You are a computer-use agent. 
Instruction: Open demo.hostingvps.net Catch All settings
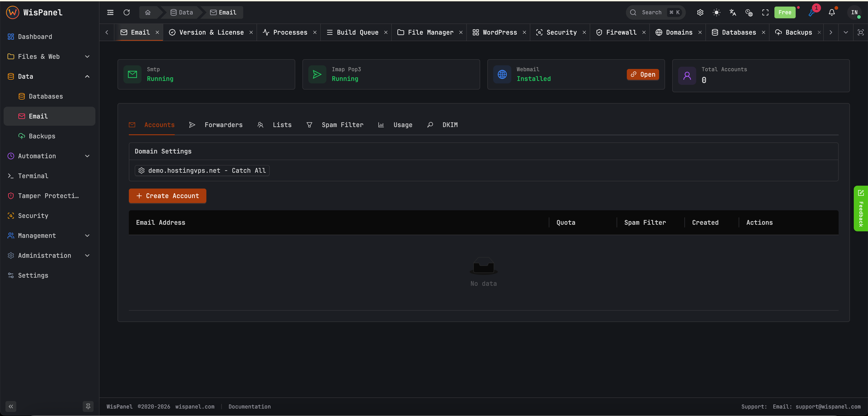click(x=202, y=170)
